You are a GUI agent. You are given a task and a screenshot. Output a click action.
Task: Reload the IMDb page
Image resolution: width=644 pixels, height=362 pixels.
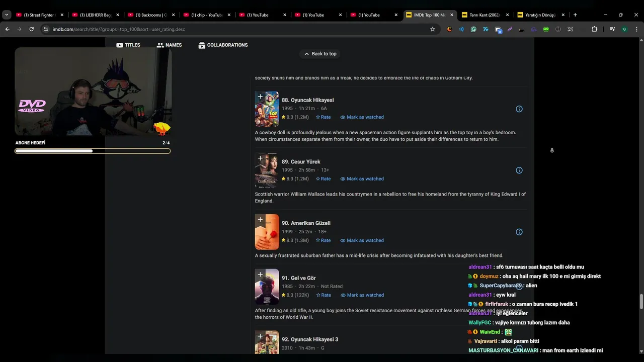coord(31,29)
